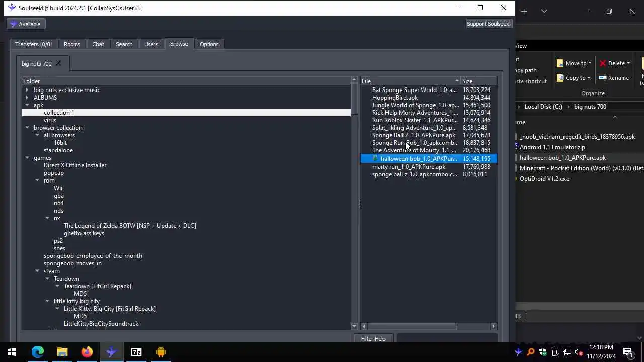The width and height of the screenshot is (644, 362).
Task: Click Local Disk (C:) in Explorer breadcrumb
Action: tap(543, 107)
